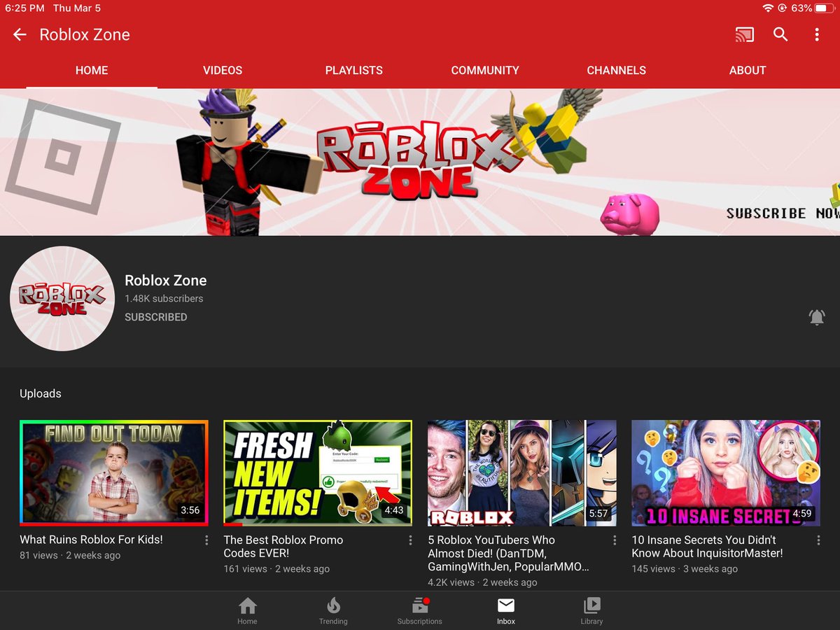Image resolution: width=840 pixels, height=630 pixels.
Task: Open Subscriptions in bottom navigation
Action: [419, 610]
